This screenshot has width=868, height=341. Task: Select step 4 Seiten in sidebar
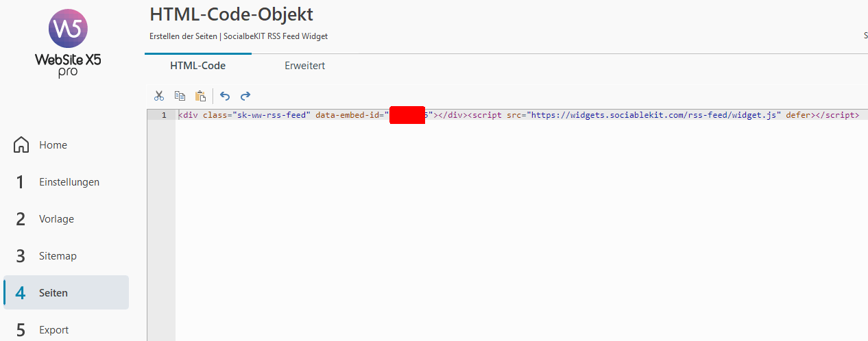(53, 293)
